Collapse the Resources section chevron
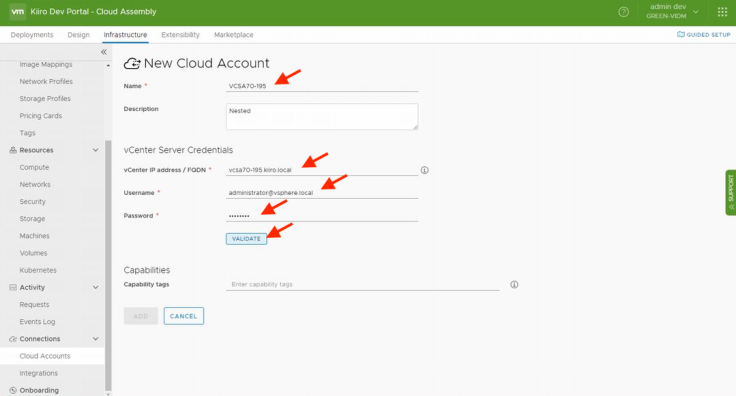 tap(96, 150)
